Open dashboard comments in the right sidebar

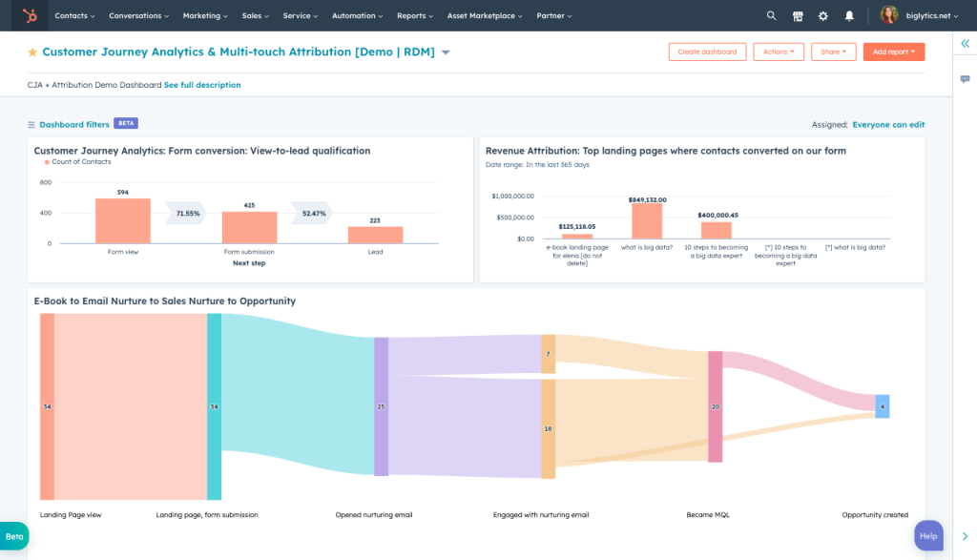(966, 80)
